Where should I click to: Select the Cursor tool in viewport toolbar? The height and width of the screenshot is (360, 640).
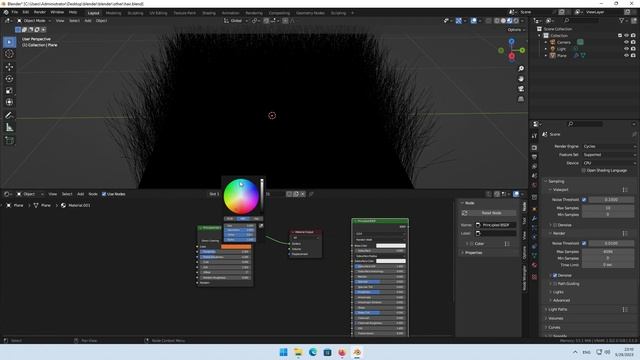tap(9, 54)
